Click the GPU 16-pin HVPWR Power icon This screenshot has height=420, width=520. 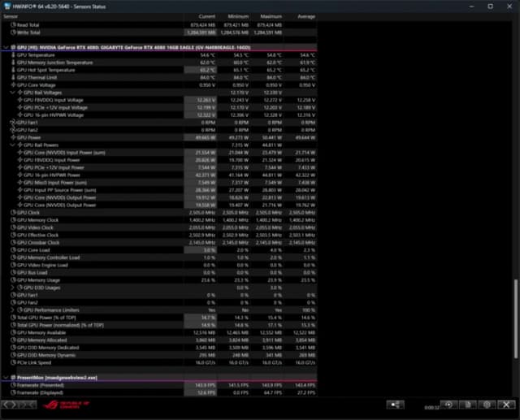tap(19, 175)
